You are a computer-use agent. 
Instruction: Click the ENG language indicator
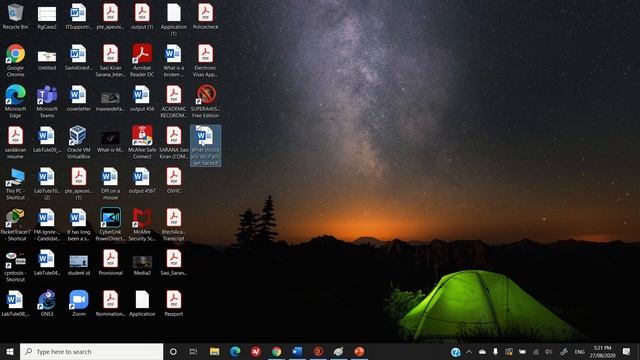point(580,351)
